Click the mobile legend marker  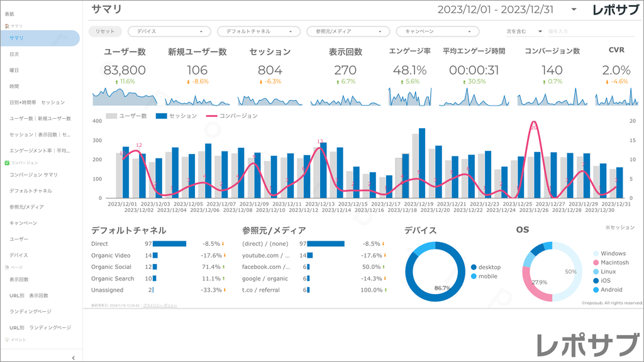[474, 277]
